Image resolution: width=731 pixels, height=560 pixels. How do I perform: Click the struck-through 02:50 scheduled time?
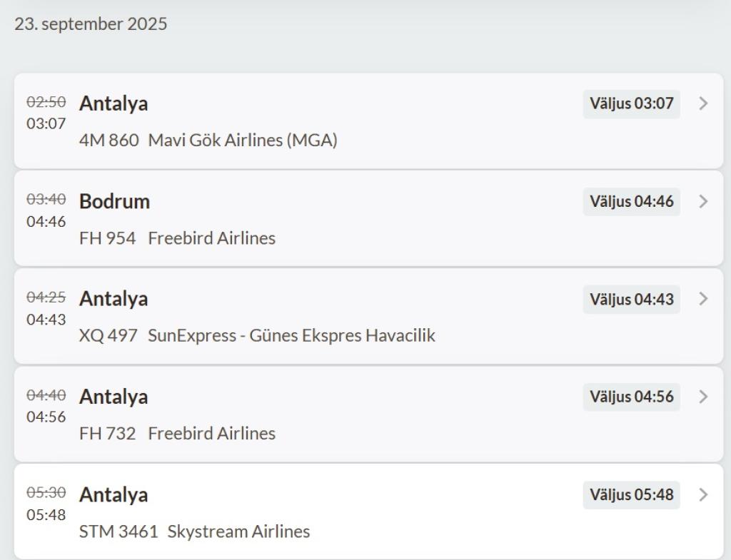click(x=46, y=103)
